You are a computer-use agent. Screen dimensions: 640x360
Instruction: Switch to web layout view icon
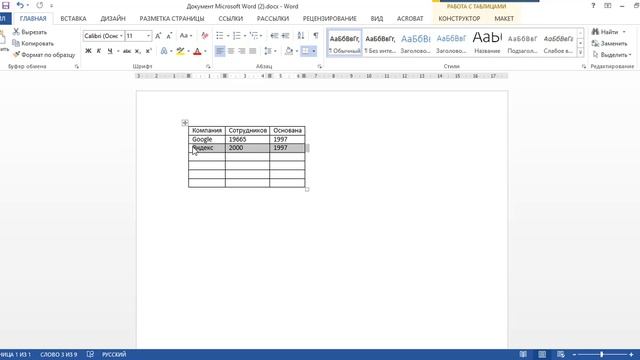point(561,354)
